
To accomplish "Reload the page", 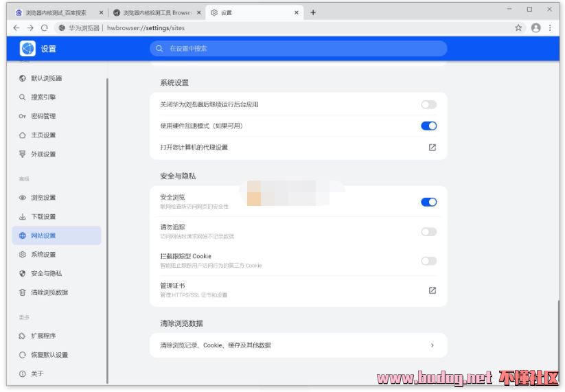I will [45, 27].
